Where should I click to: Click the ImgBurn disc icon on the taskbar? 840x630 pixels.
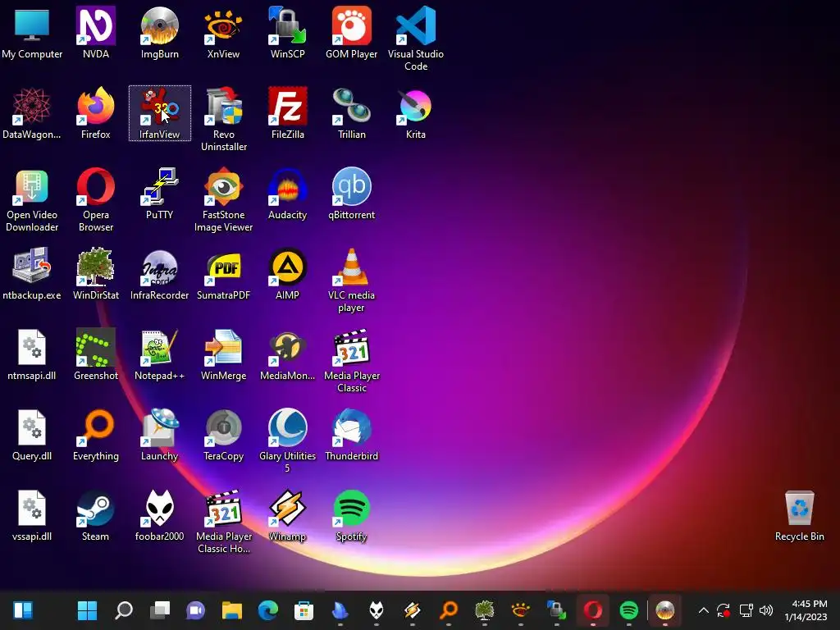(664, 609)
